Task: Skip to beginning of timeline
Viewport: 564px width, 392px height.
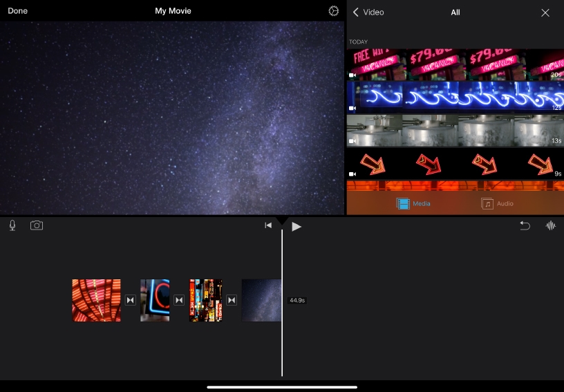Action: [268, 225]
